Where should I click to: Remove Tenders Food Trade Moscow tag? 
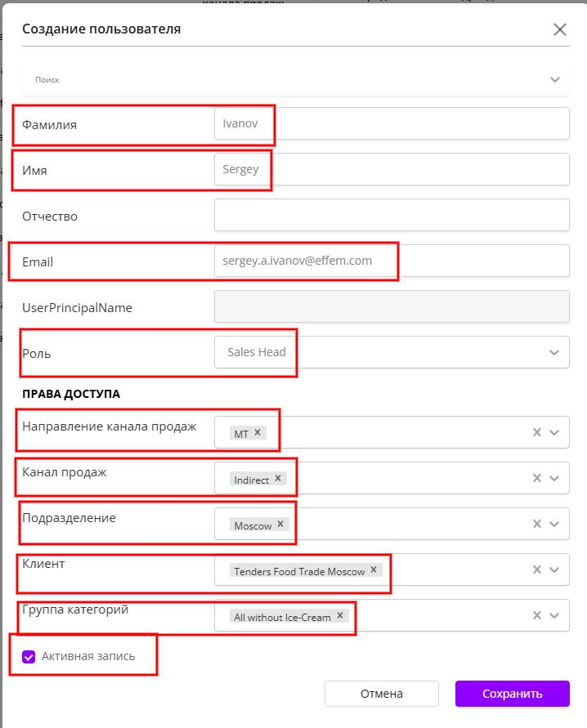pyautogui.click(x=374, y=570)
